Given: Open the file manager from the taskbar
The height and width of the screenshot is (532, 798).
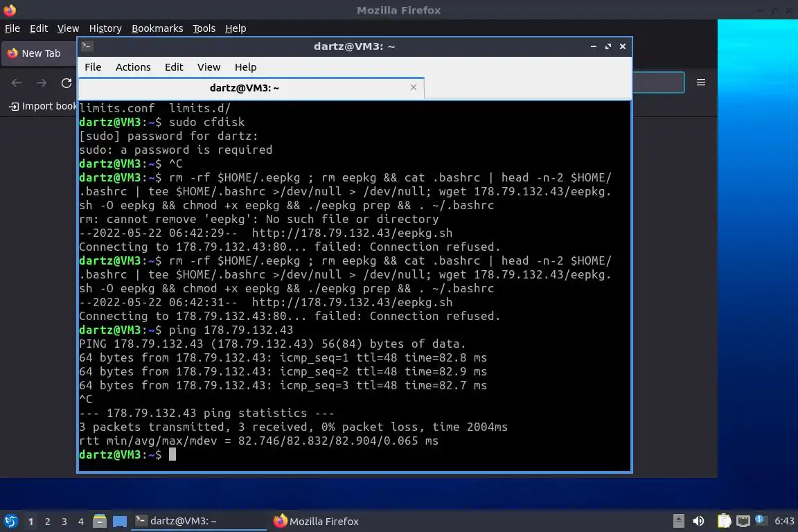Looking at the screenshot, I should tap(100, 521).
